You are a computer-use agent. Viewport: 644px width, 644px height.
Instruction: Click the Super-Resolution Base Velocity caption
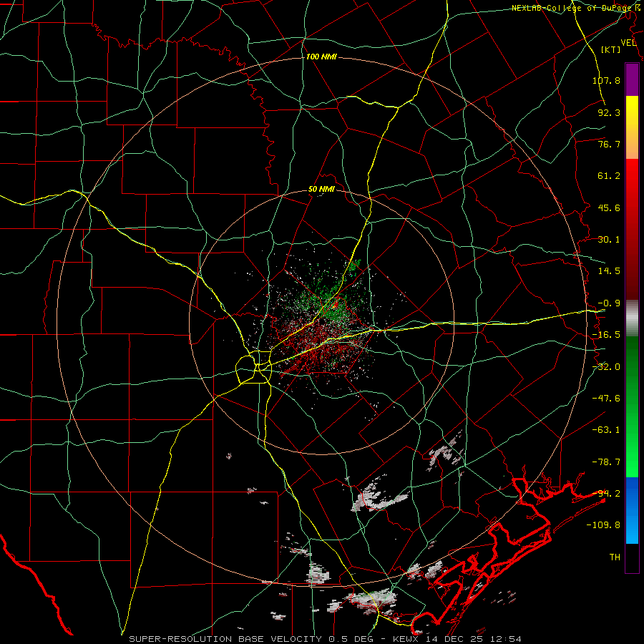326,639
